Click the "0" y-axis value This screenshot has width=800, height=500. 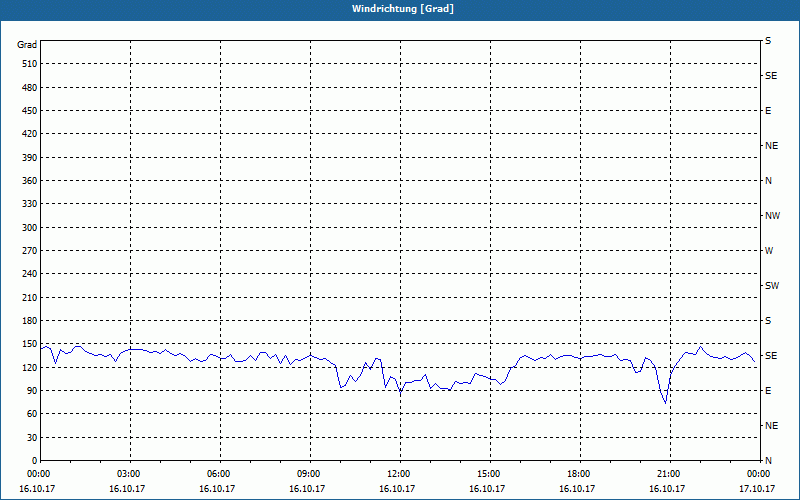pos(35,460)
